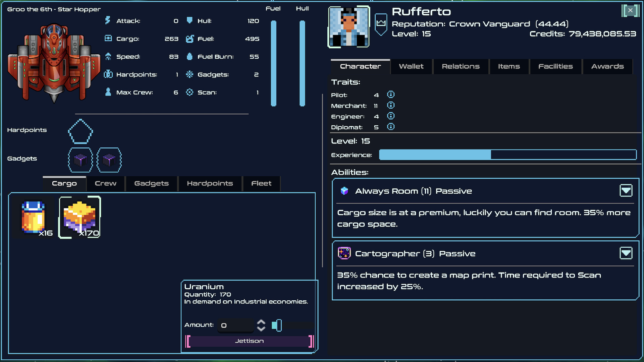Image resolution: width=644 pixels, height=362 pixels.
Task: Select the x16 fuel canister cargo item
Action: [x=34, y=217]
